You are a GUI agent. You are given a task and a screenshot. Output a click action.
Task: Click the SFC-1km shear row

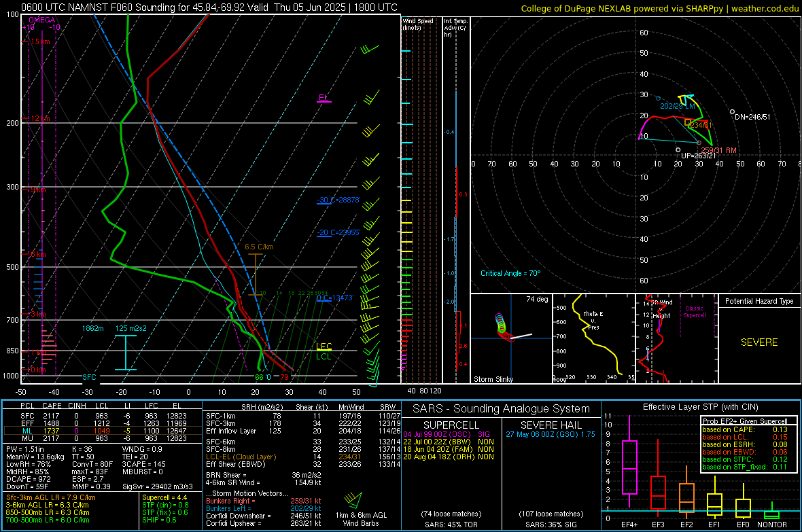pos(303,416)
